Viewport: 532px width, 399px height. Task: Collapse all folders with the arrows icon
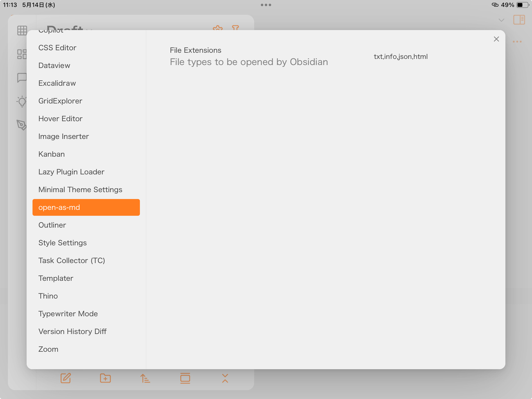225,378
